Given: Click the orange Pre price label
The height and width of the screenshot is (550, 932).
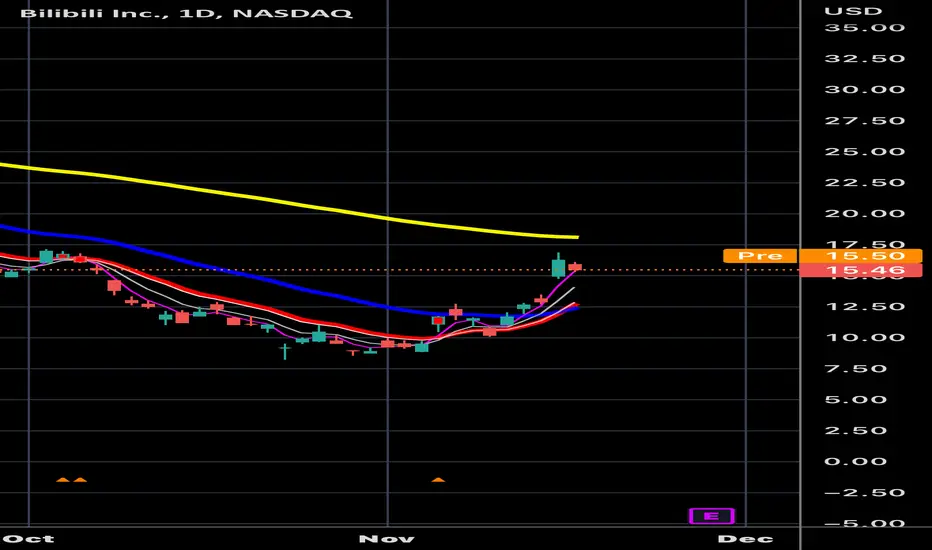Looking at the screenshot, I should click(760, 256).
